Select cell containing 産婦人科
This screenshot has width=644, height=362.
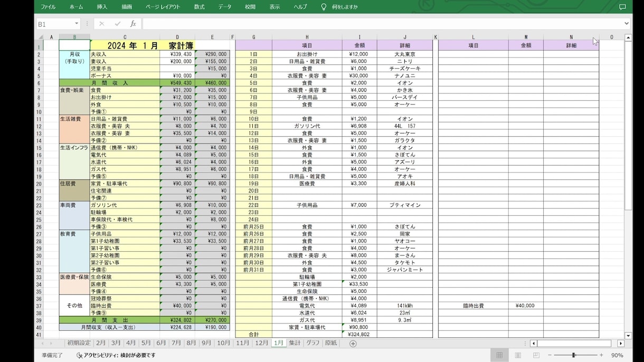click(x=405, y=183)
